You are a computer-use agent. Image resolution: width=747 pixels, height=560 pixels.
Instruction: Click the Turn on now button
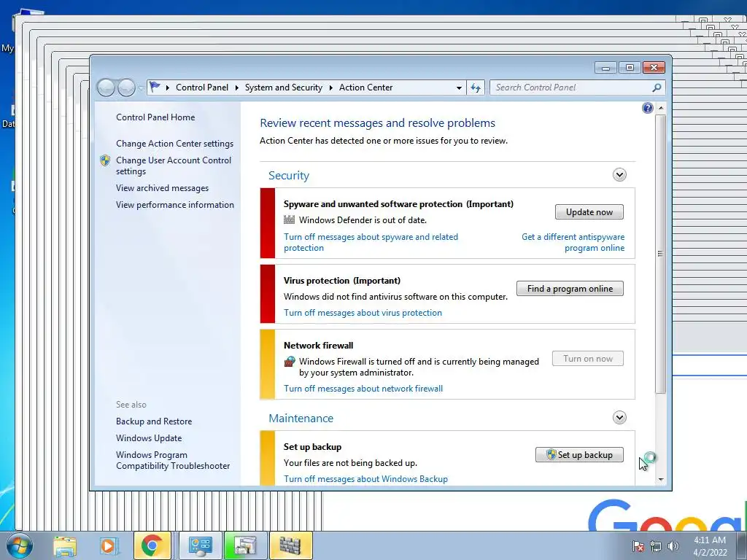pos(588,359)
